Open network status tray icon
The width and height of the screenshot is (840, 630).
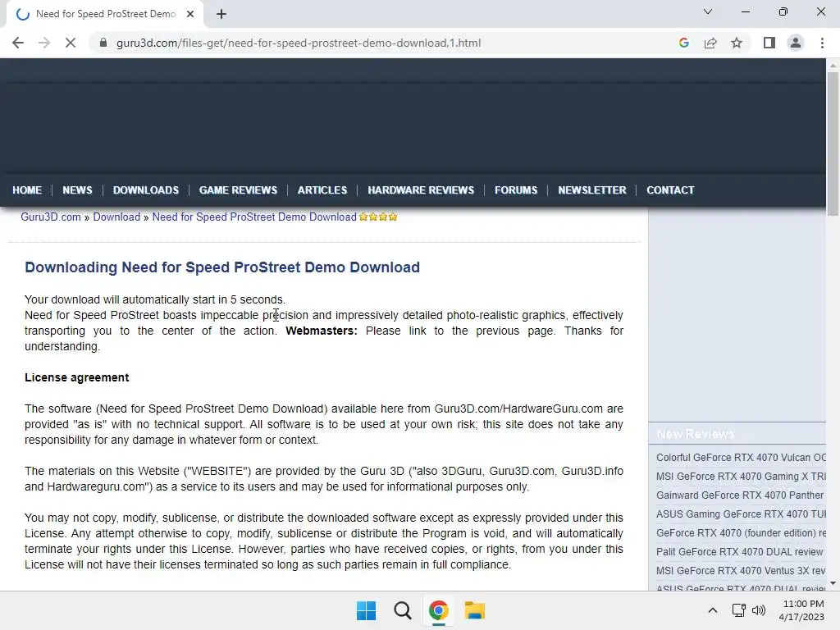[739, 610]
